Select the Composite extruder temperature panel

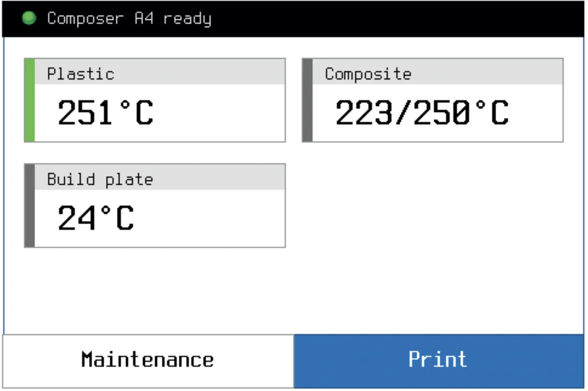(x=432, y=100)
